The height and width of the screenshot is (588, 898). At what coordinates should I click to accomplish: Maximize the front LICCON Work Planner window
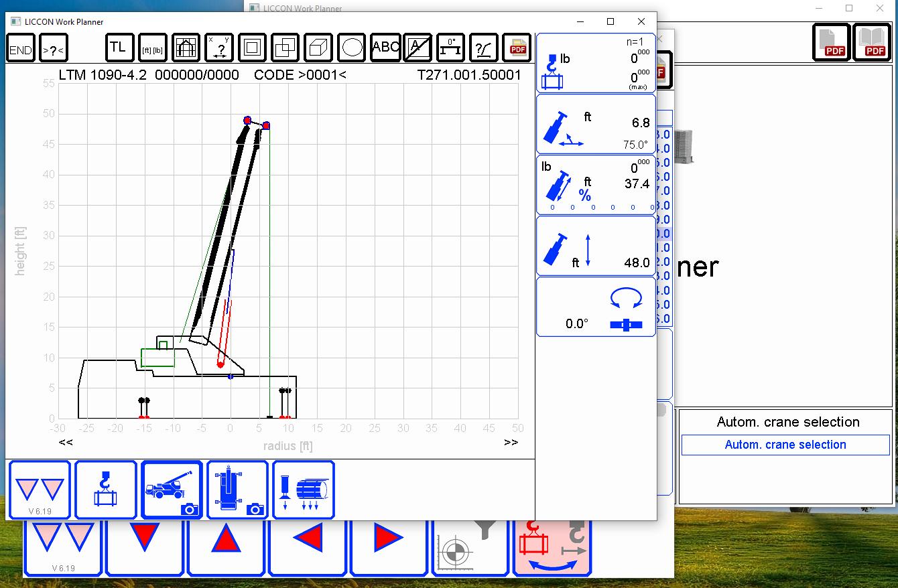(611, 21)
